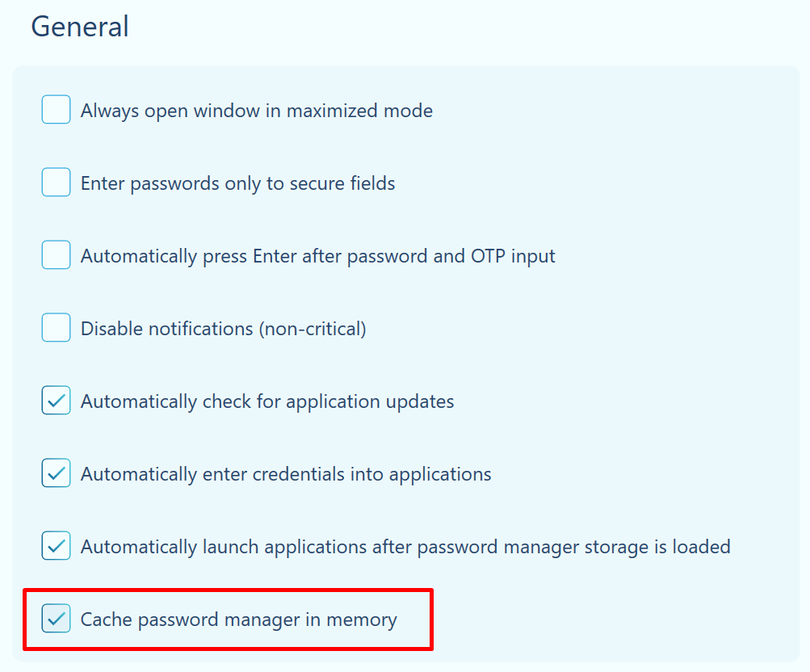Click the "Cache password manager in memory" text
Image resolution: width=810 pixels, height=672 pixels.
pyautogui.click(x=238, y=619)
